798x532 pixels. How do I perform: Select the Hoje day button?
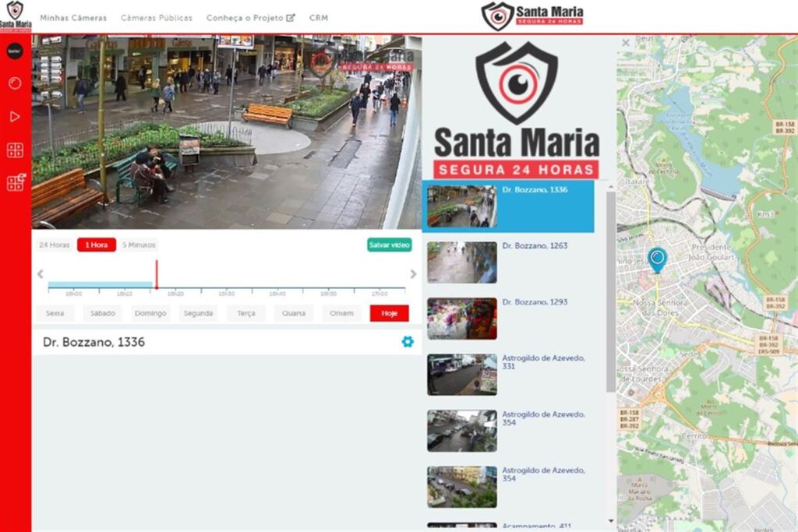coord(390,313)
